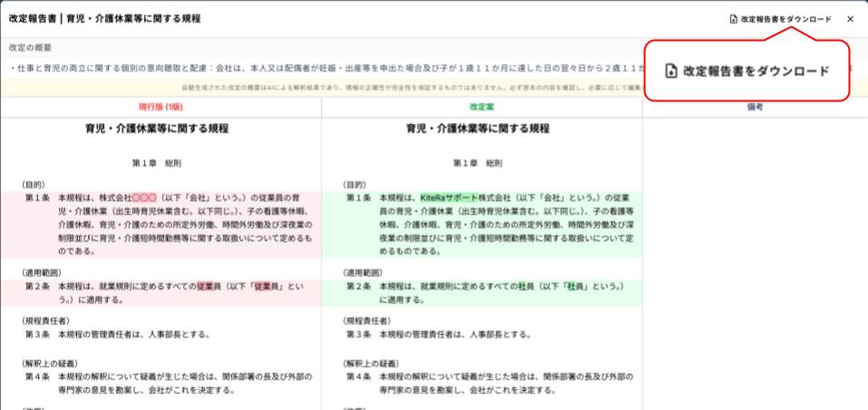This screenshot has width=868, height=410.
Task: Click the 改定の概要 section label
Action: 30,47
